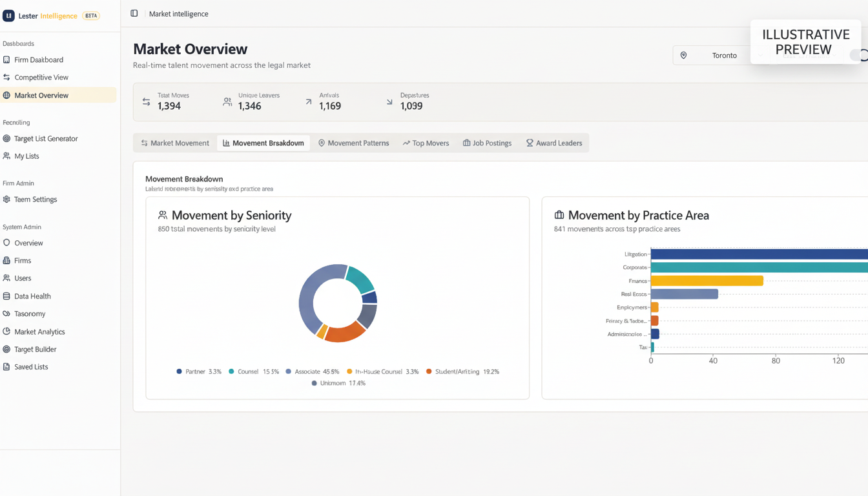This screenshot has width=868, height=496.
Task: Click the Firms building icon
Action: (6, 260)
